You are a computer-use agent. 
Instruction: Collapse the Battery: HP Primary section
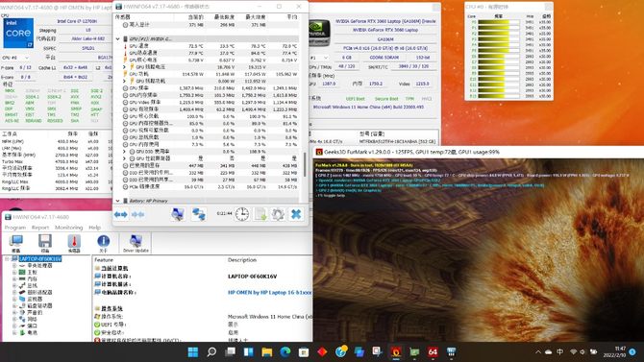[118, 201]
